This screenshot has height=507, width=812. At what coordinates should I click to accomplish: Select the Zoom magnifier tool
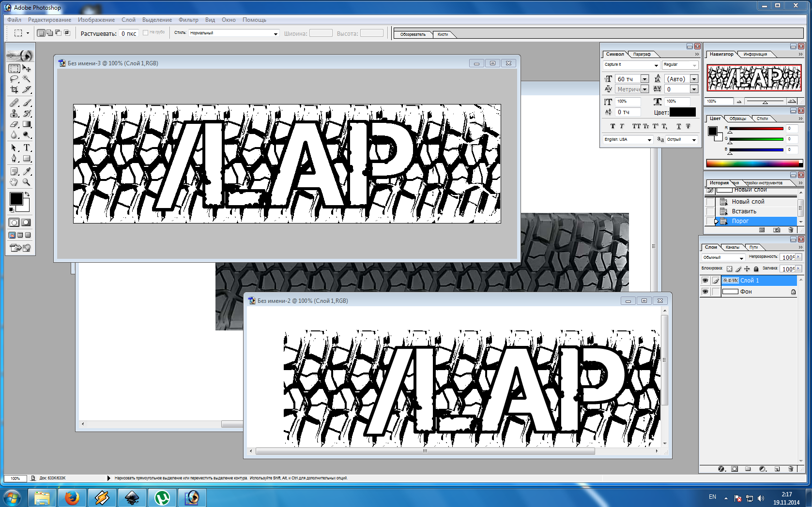tap(27, 182)
